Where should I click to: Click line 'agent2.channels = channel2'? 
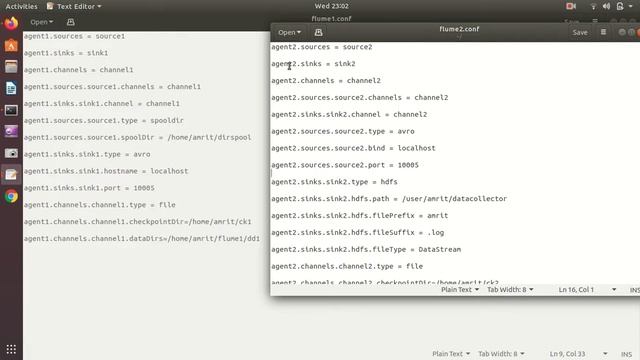[326, 81]
